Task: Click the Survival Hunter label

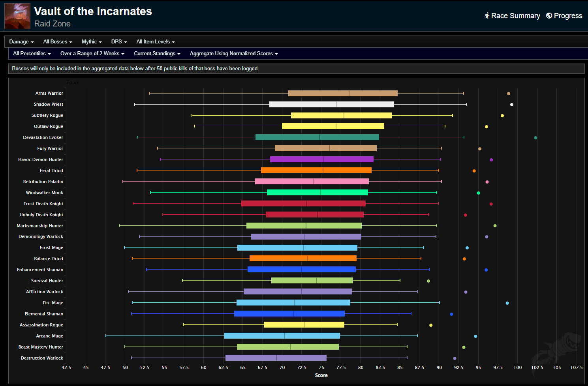Action: click(x=47, y=281)
